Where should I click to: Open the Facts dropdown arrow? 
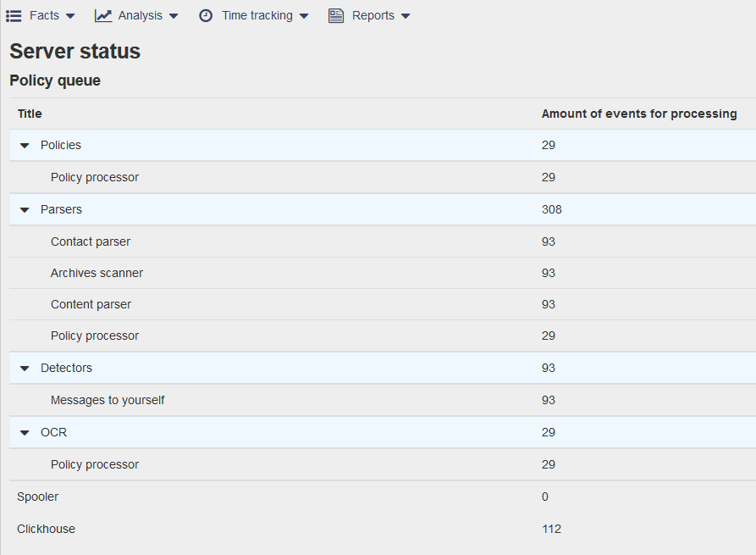(70, 16)
